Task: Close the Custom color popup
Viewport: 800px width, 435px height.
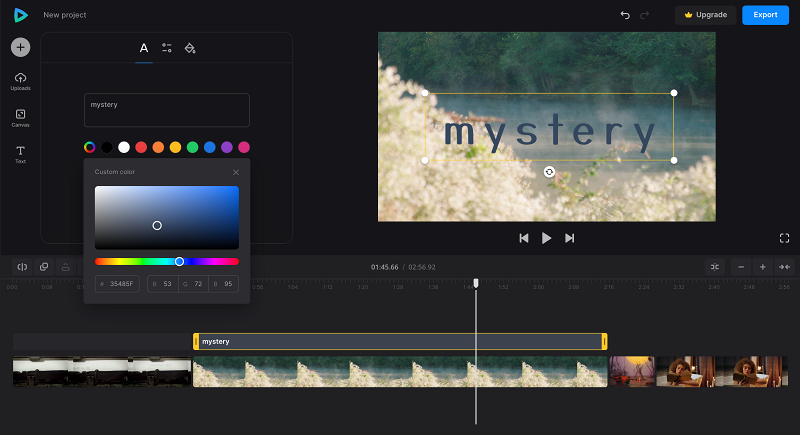Action: click(236, 172)
